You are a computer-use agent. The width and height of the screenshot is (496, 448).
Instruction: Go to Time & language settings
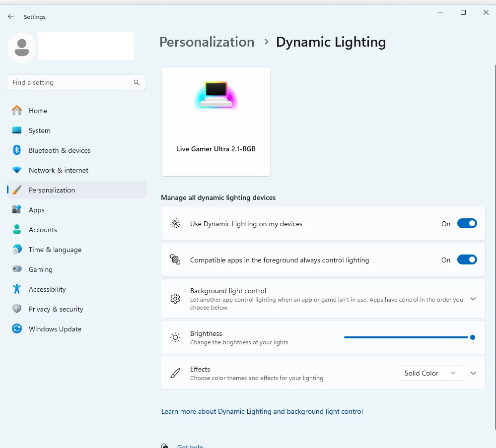[x=55, y=250]
